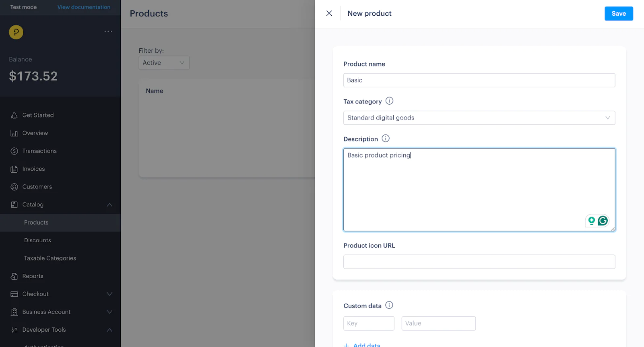Click the Overview chart icon
The width and height of the screenshot is (644, 347).
14,133
